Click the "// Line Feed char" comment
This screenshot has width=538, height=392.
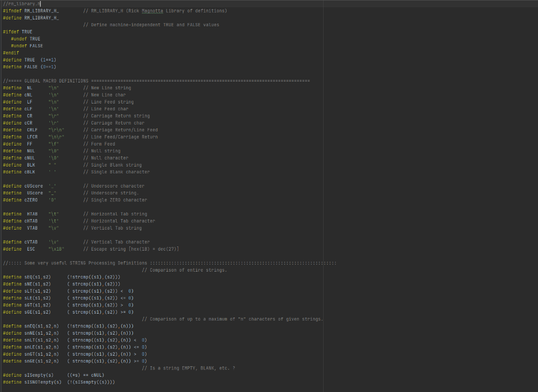106,109
